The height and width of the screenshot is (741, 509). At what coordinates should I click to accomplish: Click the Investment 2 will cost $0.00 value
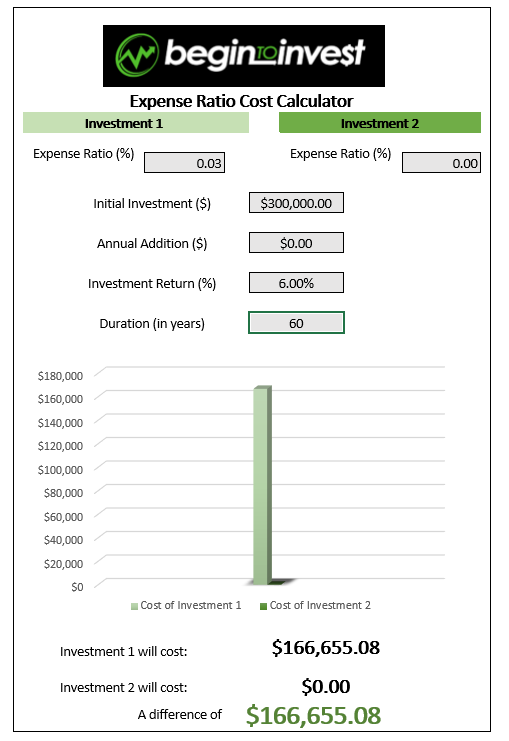[326, 686]
